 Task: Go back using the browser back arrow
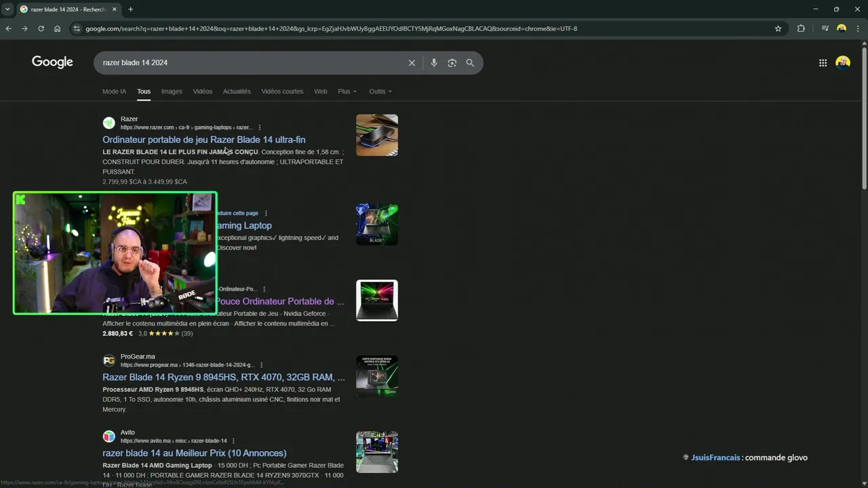click(x=8, y=28)
